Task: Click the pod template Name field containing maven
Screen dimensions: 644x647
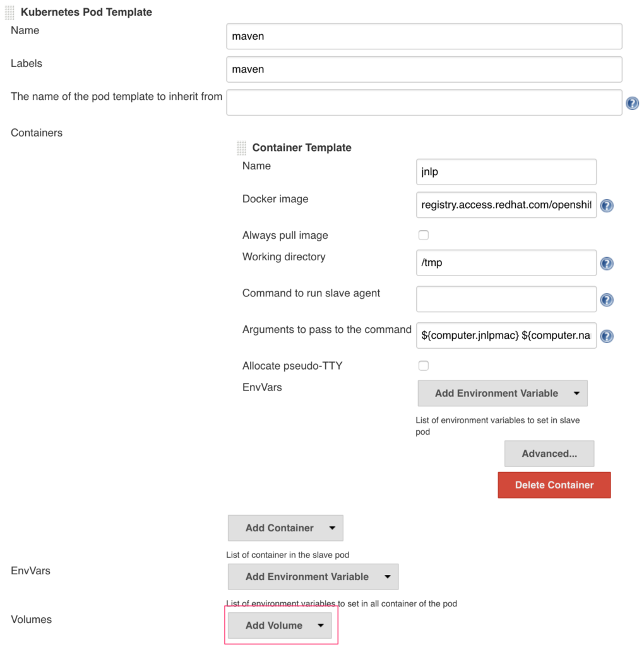Action: (424, 37)
